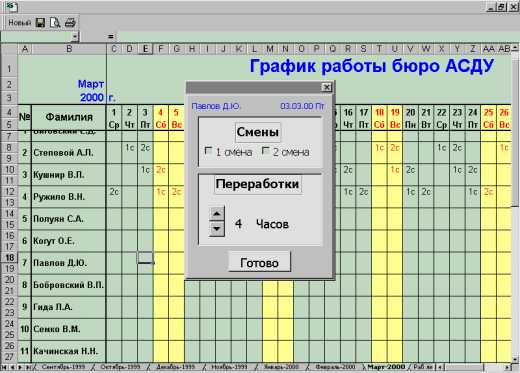Click the save diskette icon in toolbar
The height and width of the screenshot is (373, 520).
[40, 23]
